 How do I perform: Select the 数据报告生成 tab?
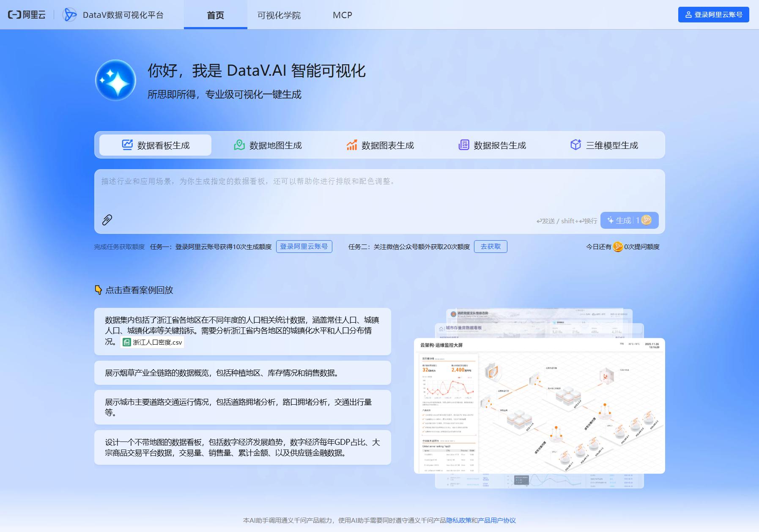492,145
